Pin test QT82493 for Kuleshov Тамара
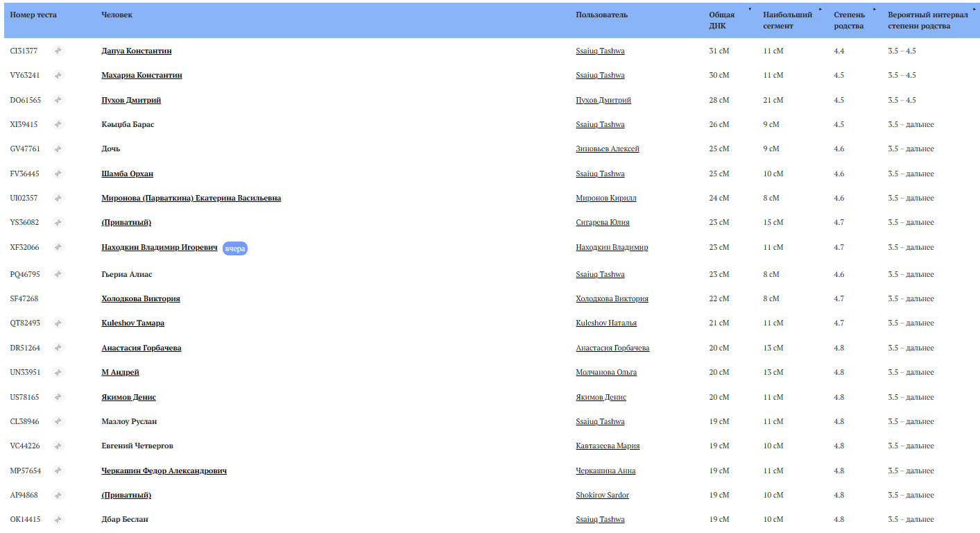This screenshot has height=533, width=980. click(59, 323)
